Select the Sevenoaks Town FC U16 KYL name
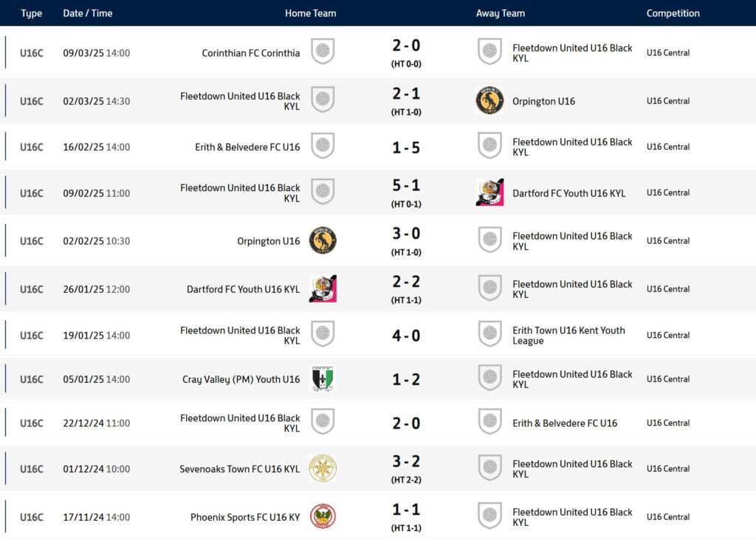 240,468
